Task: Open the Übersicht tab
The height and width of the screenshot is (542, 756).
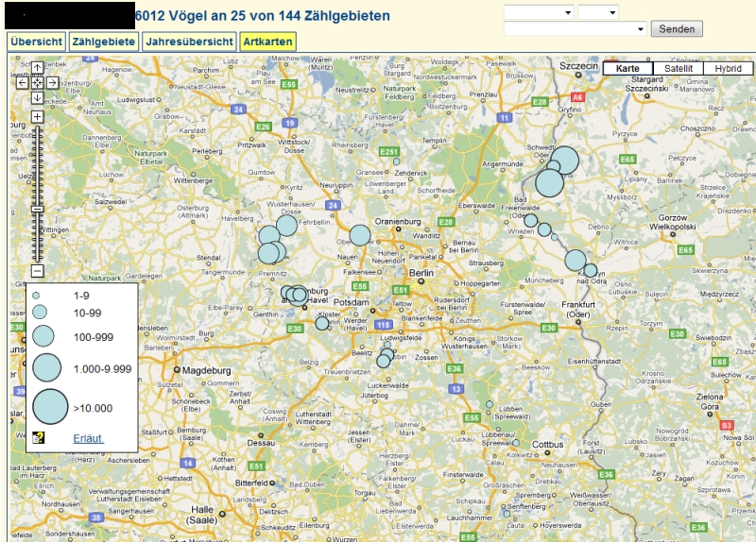Action: click(37, 42)
